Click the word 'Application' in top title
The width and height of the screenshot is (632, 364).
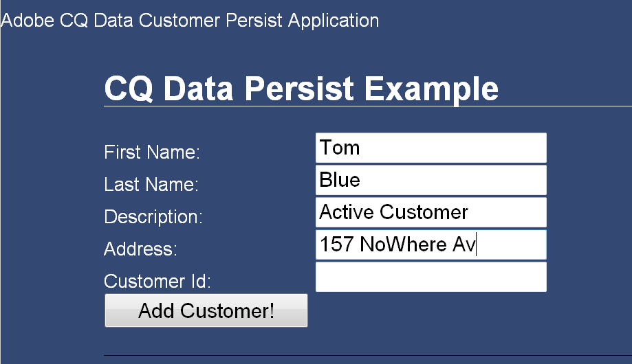[x=334, y=20]
